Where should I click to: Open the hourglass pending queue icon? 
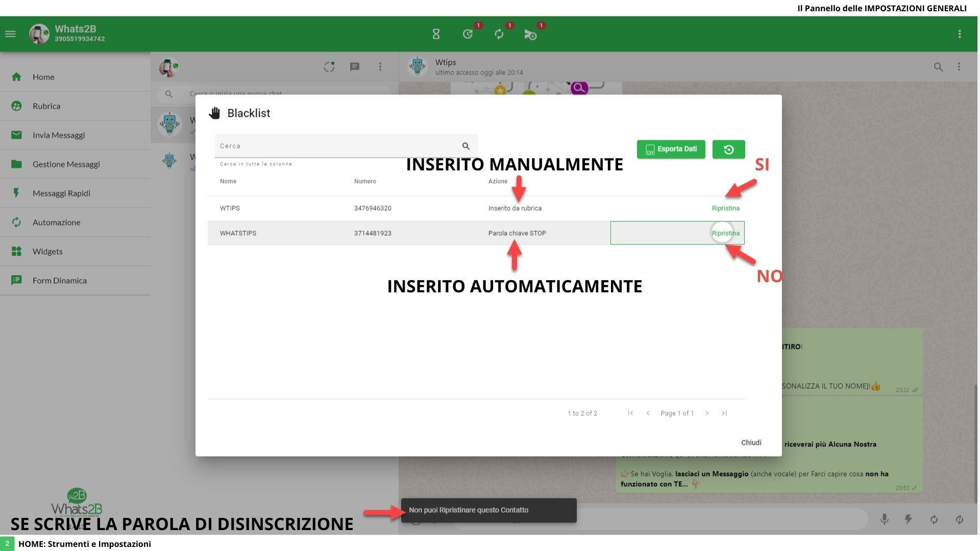coord(436,34)
